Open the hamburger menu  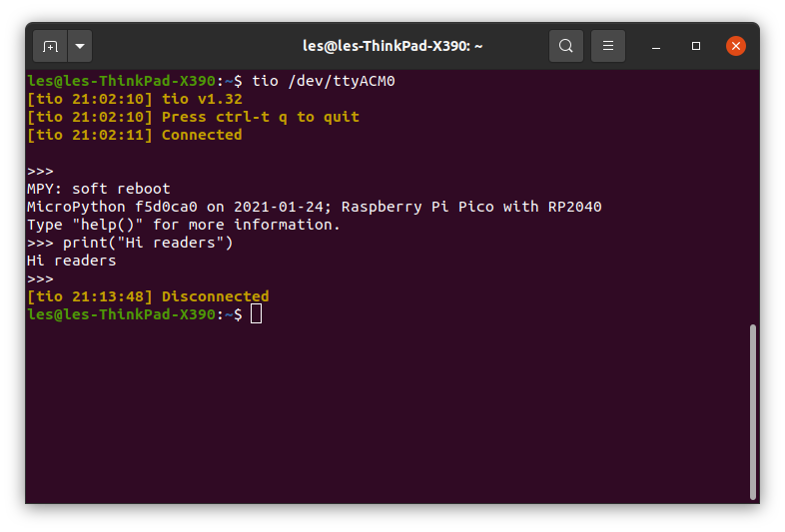608,46
